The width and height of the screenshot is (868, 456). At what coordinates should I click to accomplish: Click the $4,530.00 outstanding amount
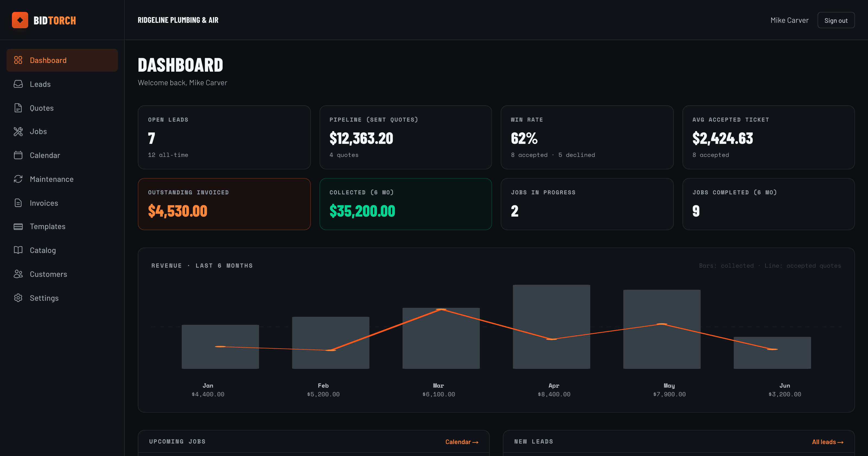(x=178, y=211)
